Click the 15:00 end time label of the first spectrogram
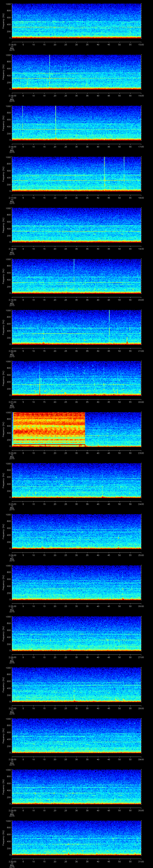The height and width of the screenshot is (868, 153). tap(141, 44)
